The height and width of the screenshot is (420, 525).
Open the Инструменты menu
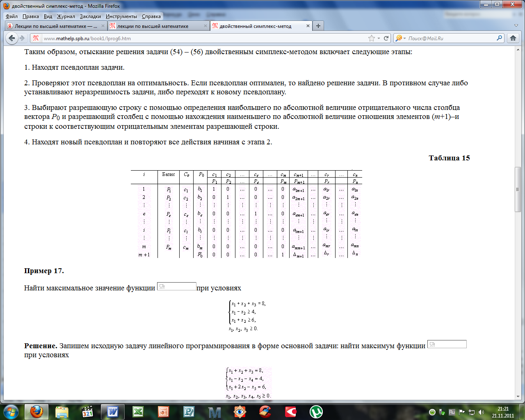pos(121,16)
